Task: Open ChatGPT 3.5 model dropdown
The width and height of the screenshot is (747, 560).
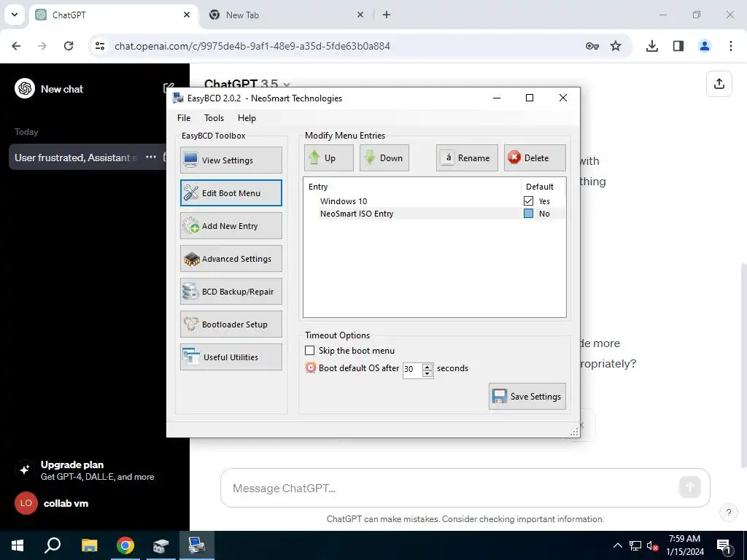Action: tap(247, 85)
